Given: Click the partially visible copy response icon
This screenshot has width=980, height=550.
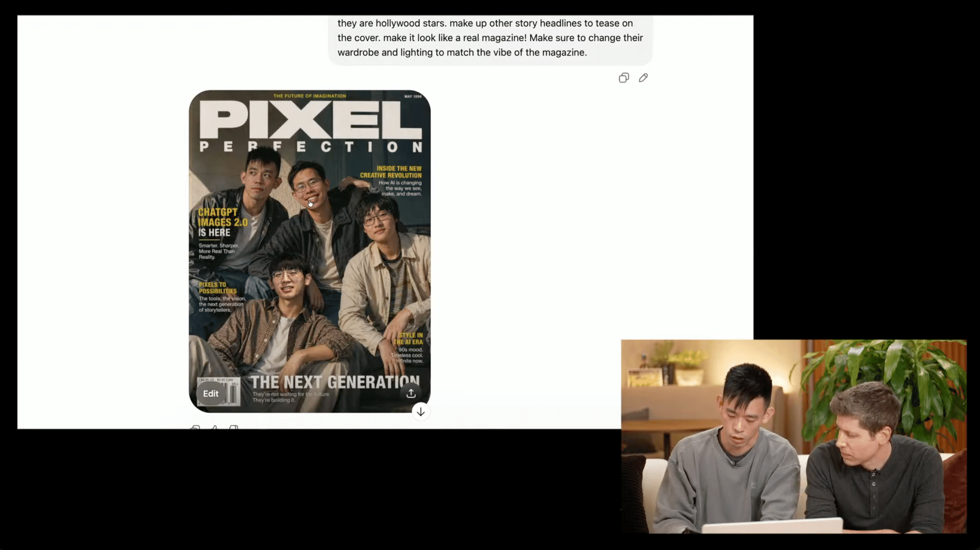Looking at the screenshot, I should [x=195, y=427].
